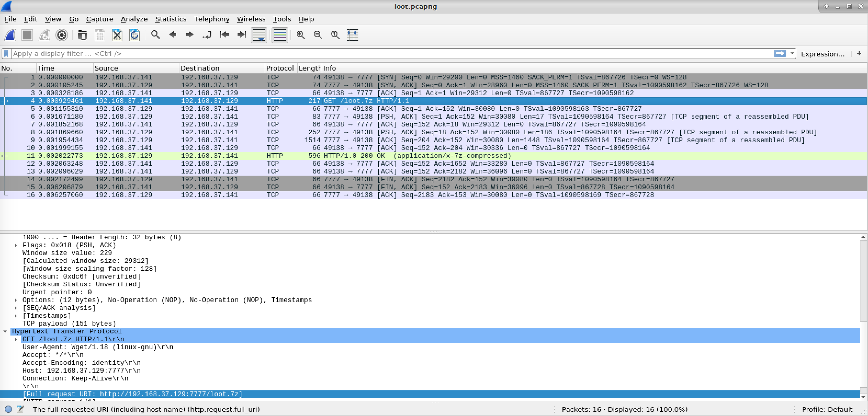Viewport: 868px width, 416px height.
Task: Open the File menu
Action: click(10, 19)
